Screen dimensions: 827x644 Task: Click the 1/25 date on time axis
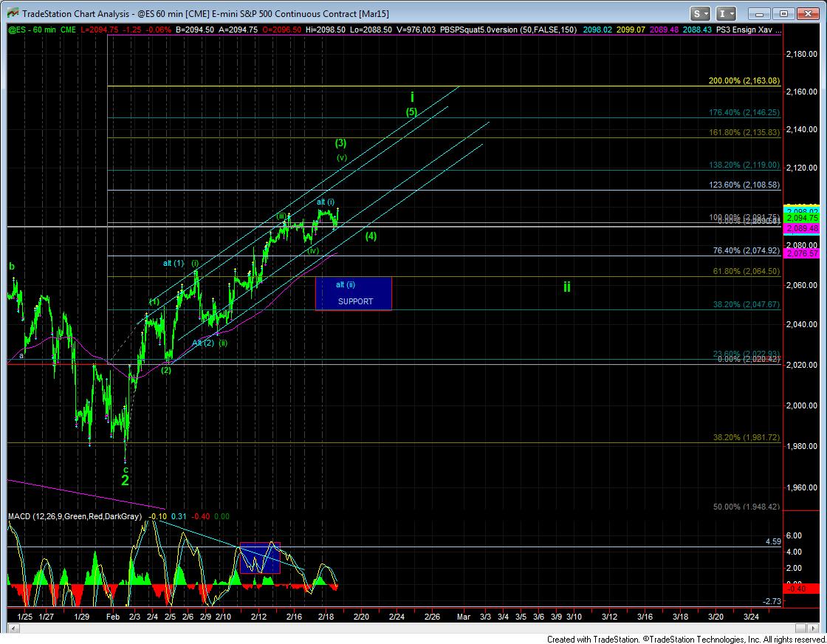click(25, 617)
